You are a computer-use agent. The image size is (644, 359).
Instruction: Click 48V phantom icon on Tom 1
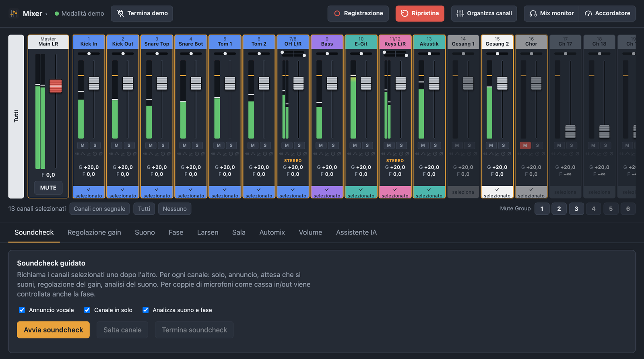pyautogui.click(x=213, y=154)
